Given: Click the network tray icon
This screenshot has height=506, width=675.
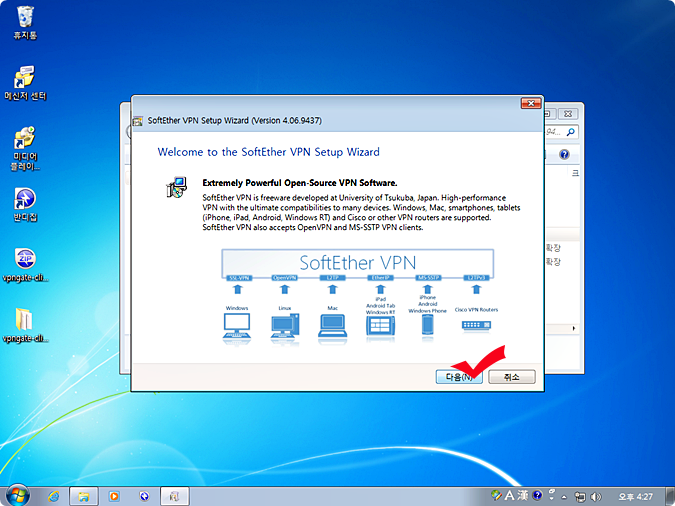Looking at the screenshot, I should [580, 497].
